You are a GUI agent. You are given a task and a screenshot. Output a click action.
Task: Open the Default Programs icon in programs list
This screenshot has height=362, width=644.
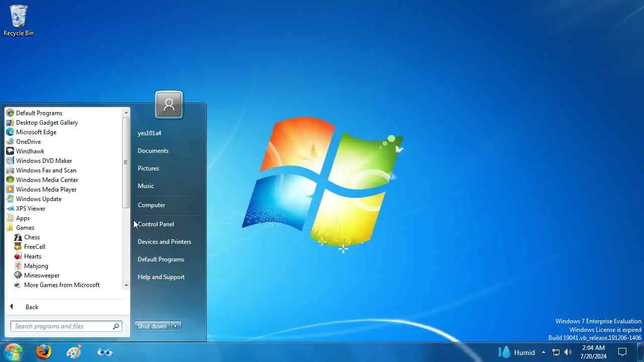[x=10, y=113]
